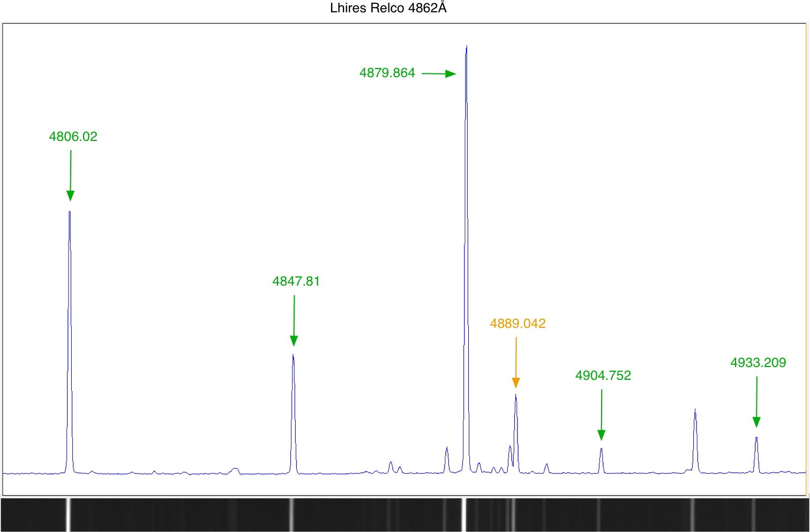Click the green arrow below 4933.209
The height and width of the screenshot is (532, 810).
click(756, 402)
